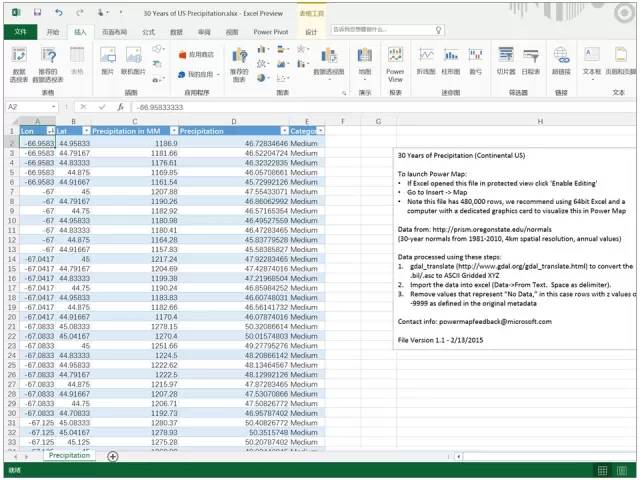
Task: Insert a Slicer from the filters group
Action: pyautogui.click(x=506, y=60)
